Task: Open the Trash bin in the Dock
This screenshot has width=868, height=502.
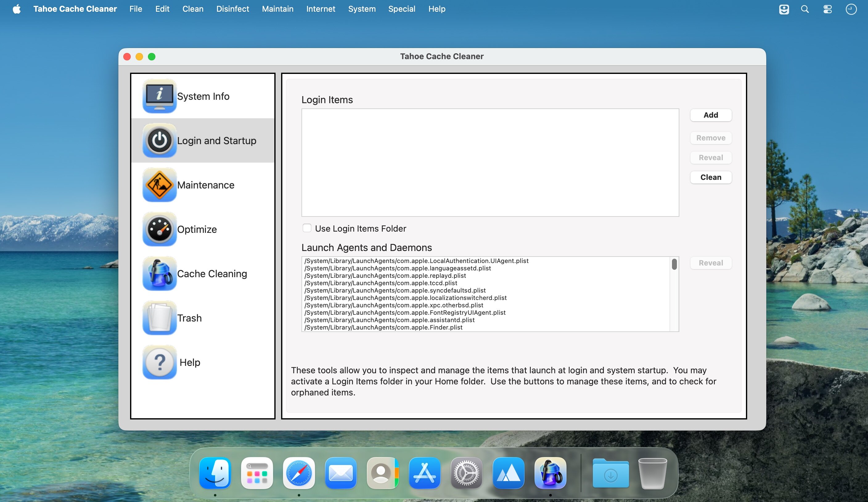Action: (x=653, y=473)
